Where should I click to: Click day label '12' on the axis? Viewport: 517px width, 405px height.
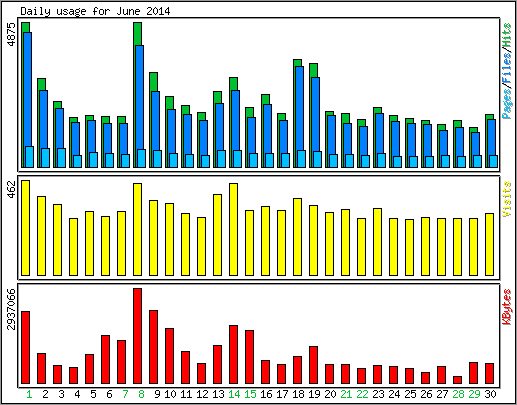202,394
